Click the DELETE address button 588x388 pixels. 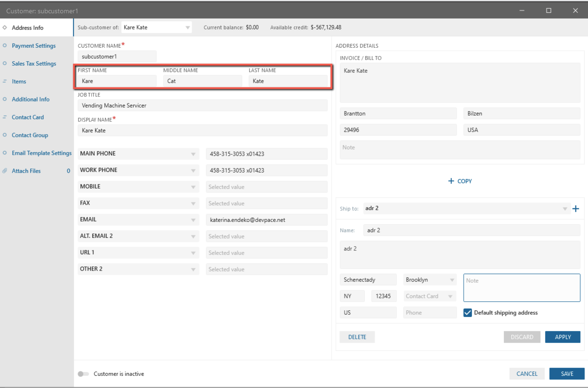(x=357, y=337)
